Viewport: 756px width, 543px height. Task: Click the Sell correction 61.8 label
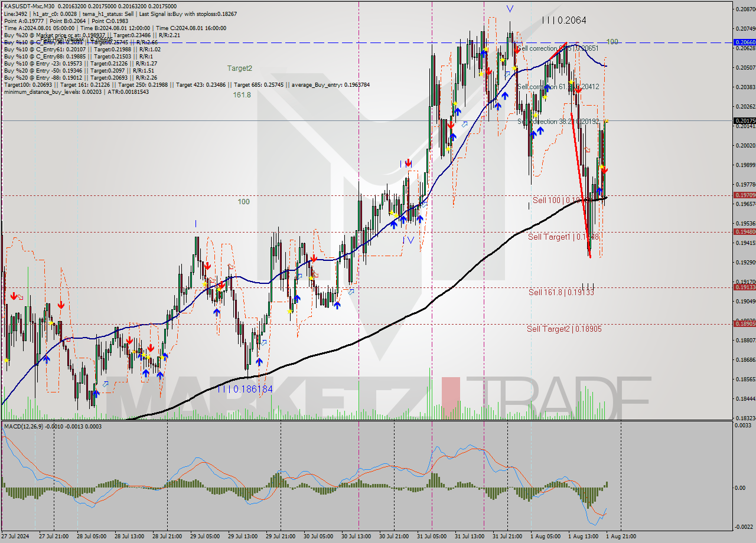click(x=558, y=87)
